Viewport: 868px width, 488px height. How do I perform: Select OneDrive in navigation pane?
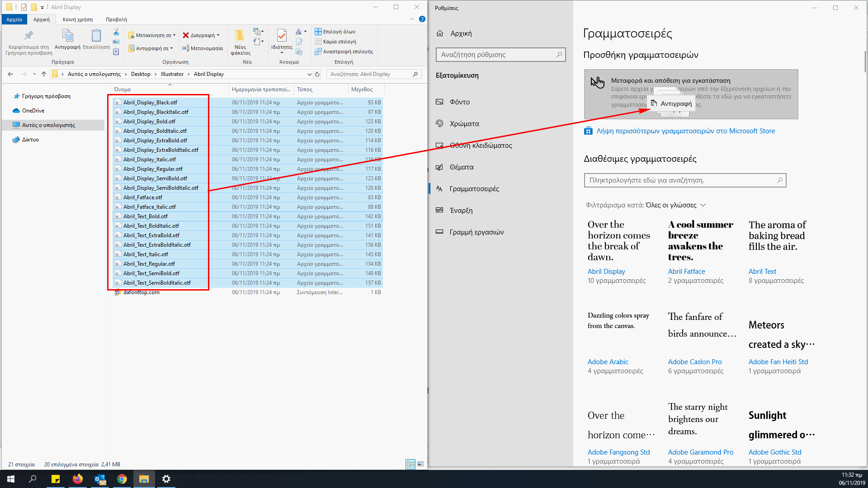point(33,111)
